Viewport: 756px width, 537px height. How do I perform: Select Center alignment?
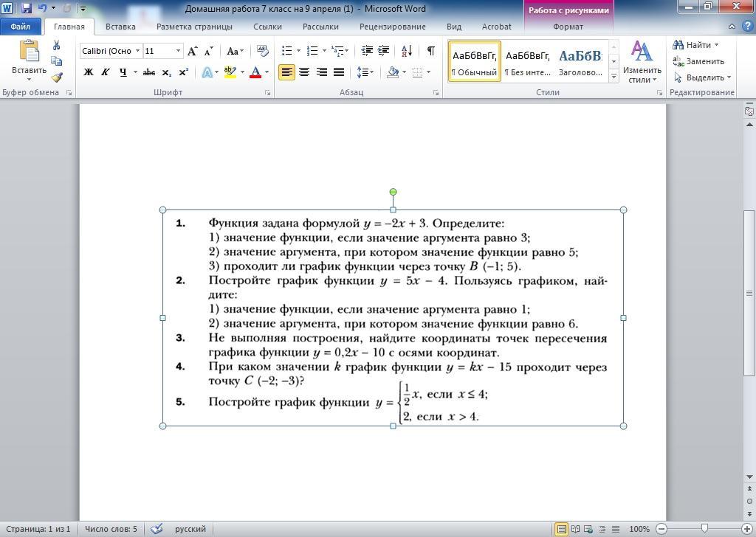point(303,72)
